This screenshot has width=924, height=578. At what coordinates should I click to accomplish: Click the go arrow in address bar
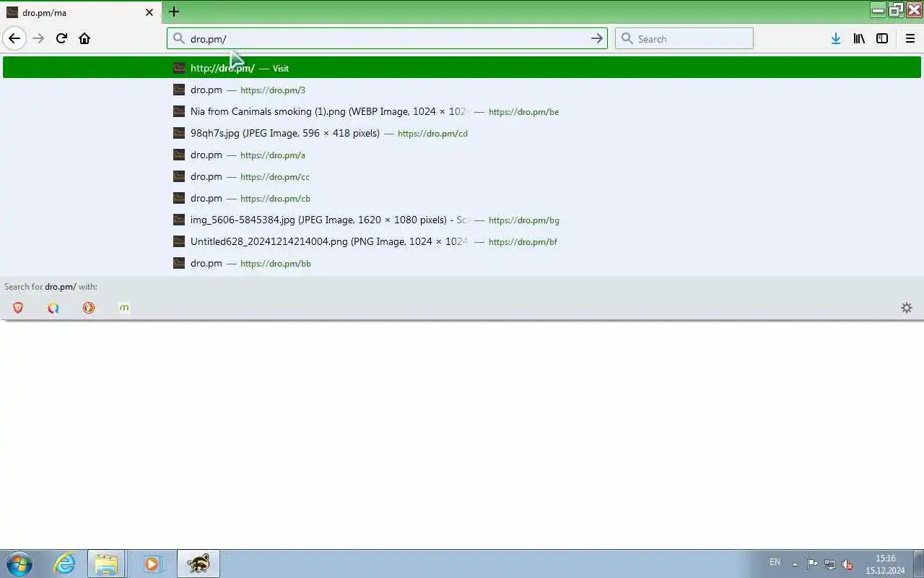point(596,38)
